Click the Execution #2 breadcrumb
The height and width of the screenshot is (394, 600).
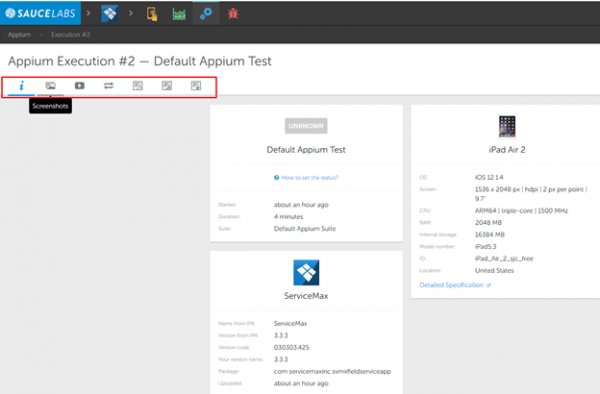coord(71,34)
